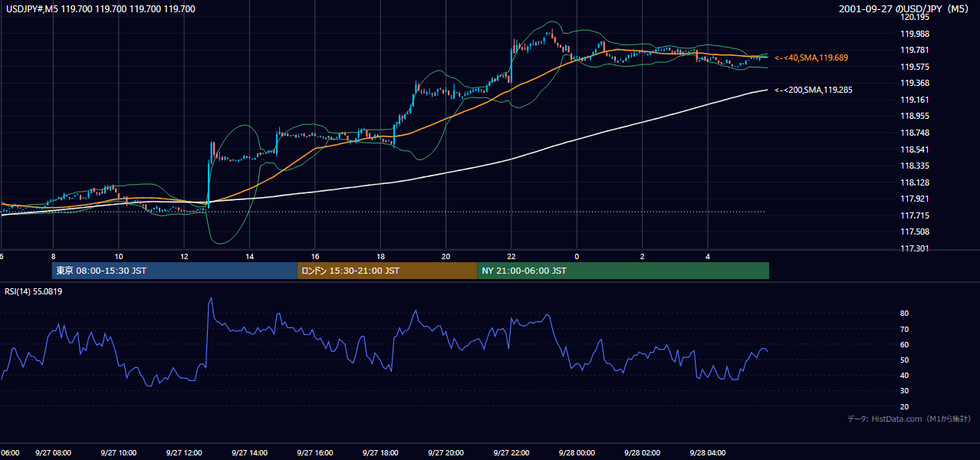
Task: Click the 9/27 20:00 bottom time label
Action: point(446,453)
